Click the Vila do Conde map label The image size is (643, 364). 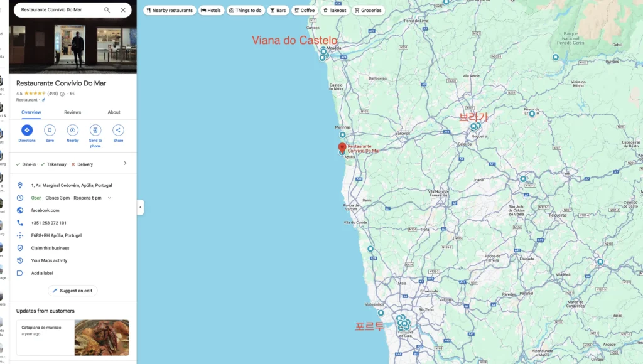[355, 223]
